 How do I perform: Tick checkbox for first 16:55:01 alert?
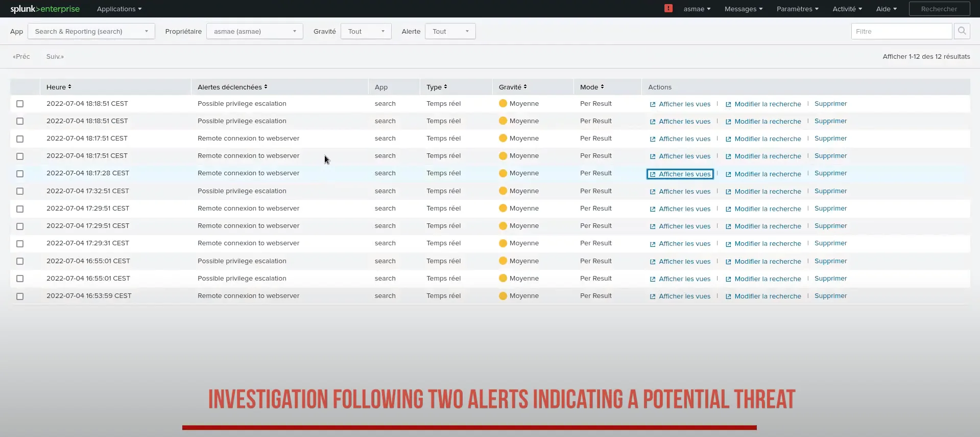pos(20,261)
